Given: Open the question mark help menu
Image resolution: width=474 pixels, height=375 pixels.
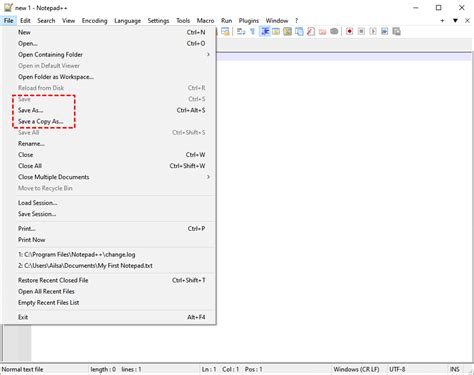Looking at the screenshot, I should [296, 21].
